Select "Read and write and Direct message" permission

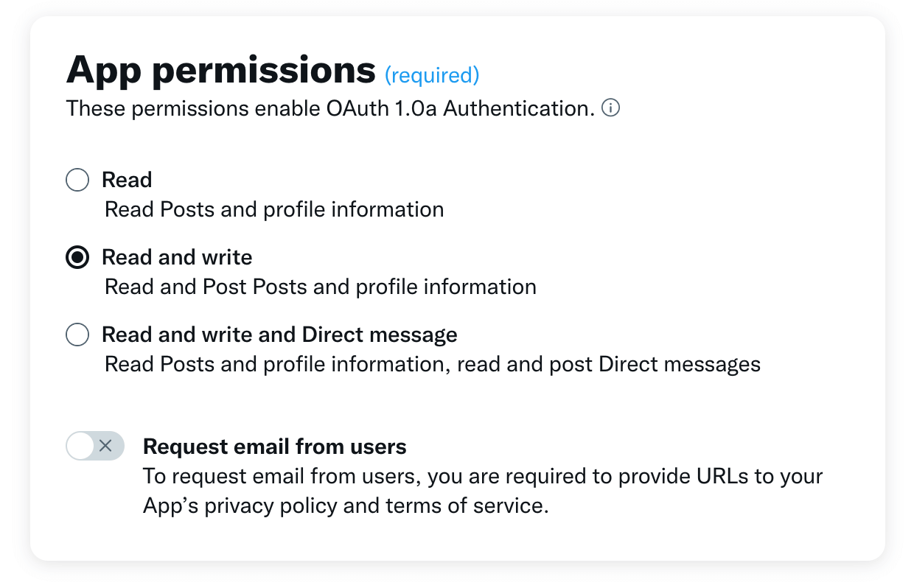[77, 335]
